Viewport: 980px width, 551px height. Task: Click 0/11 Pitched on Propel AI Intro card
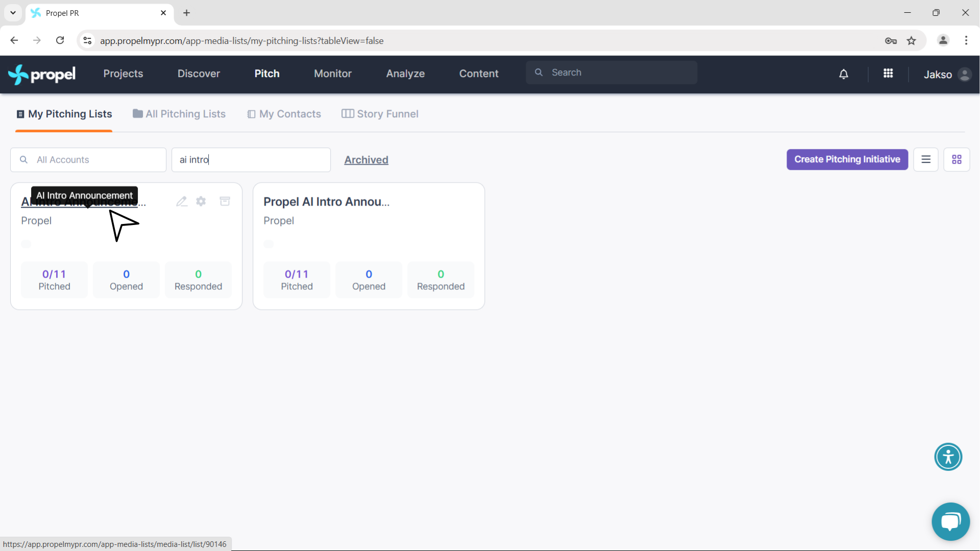(297, 280)
